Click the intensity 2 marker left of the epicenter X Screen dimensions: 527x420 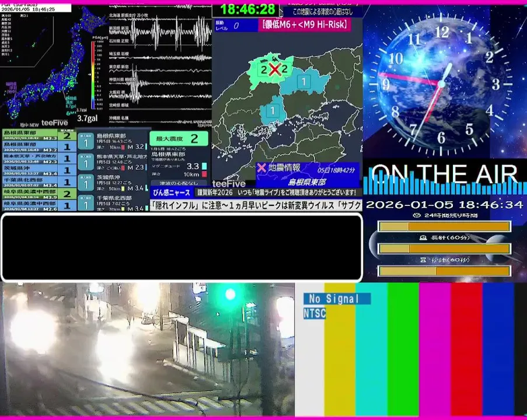click(264, 69)
